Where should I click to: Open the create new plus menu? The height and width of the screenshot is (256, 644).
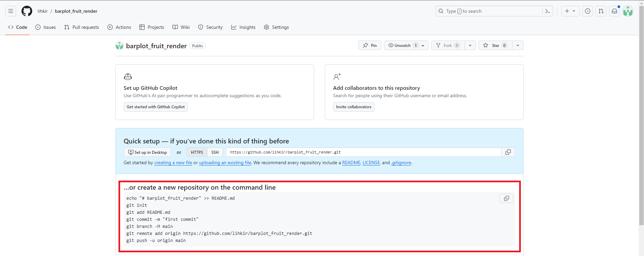pyautogui.click(x=570, y=11)
